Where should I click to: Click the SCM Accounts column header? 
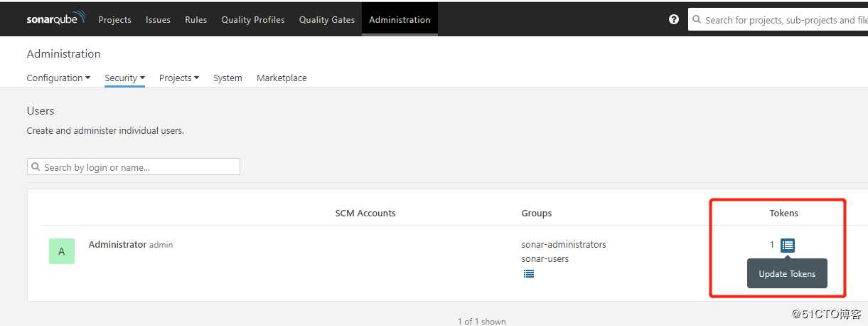[365, 213]
